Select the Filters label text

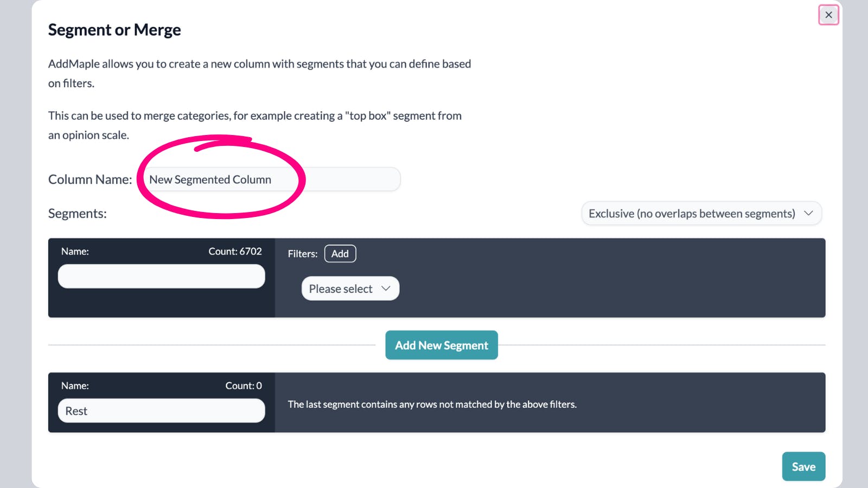[302, 253]
